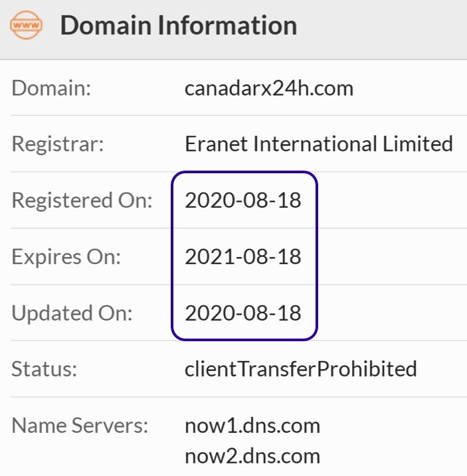Click the Registrar: field label
This screenshot has width=467, height=476.
coord(58,143)
